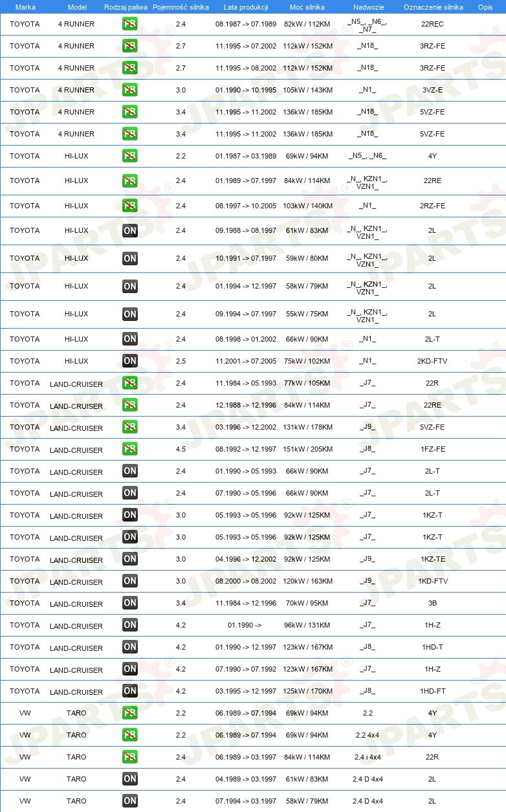Click the PB icon in the LAND-CRUISER 22R row
Image resolution: width=506 pixels, height=812 pixels.
[129, 383]
